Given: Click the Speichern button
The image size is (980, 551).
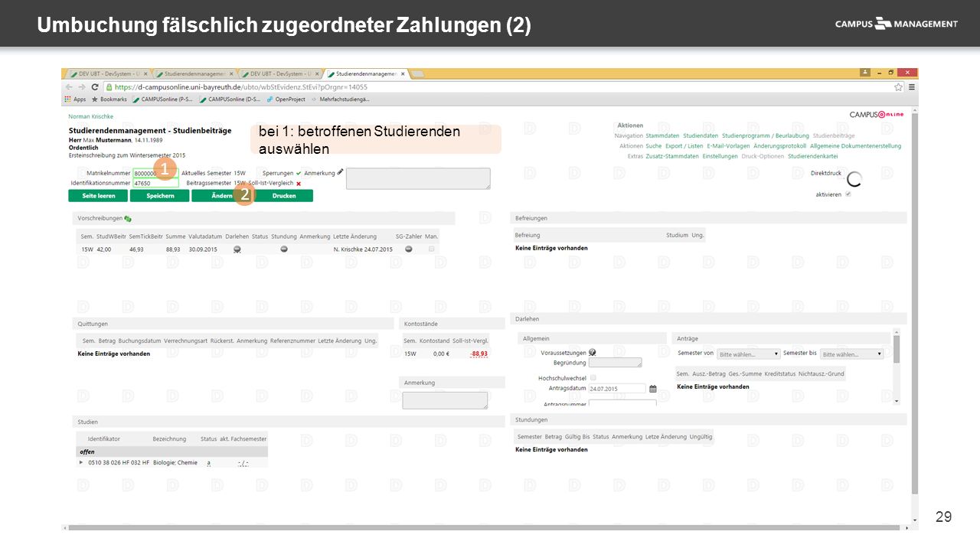Looking at the screenshot, I should 160,195.
